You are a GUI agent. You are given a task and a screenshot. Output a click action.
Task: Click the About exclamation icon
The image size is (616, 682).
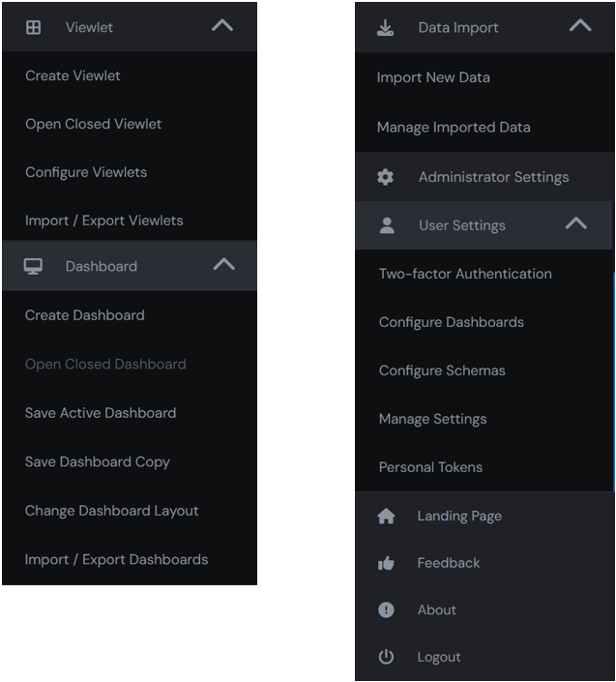click(386, 609)
